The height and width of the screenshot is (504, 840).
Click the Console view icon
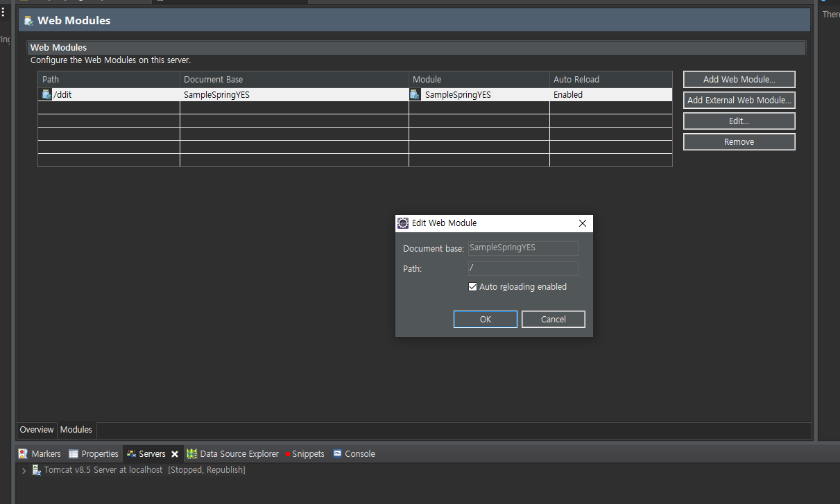[x=337, y=454]
